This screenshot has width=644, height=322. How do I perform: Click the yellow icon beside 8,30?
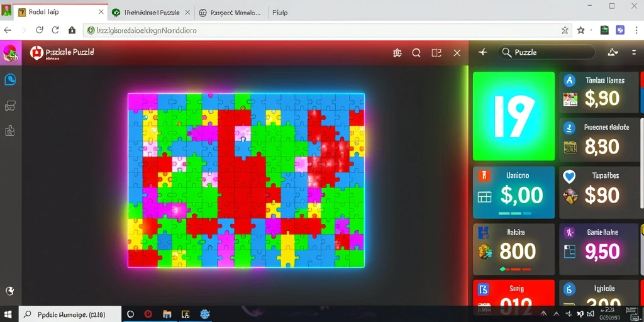click(x=570, y=147)
